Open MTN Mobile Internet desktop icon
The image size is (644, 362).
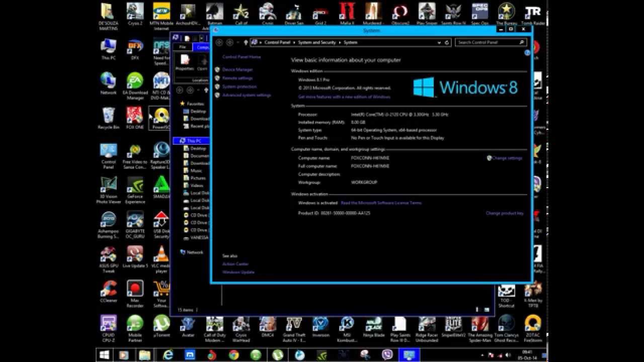point(162,17)
